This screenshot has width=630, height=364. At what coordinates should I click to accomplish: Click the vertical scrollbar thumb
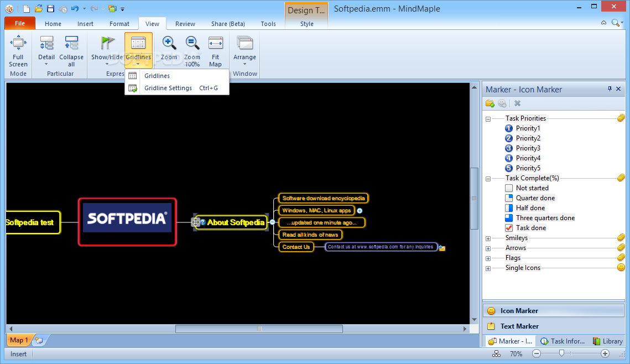(x=474, y=199)
